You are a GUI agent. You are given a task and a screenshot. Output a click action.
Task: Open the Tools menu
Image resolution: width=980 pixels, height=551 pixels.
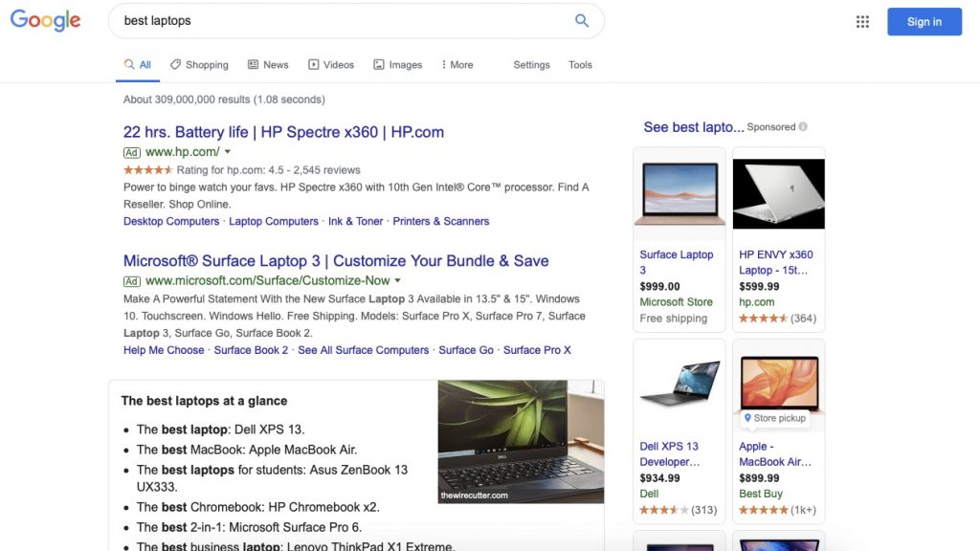[x=580, y=64]
